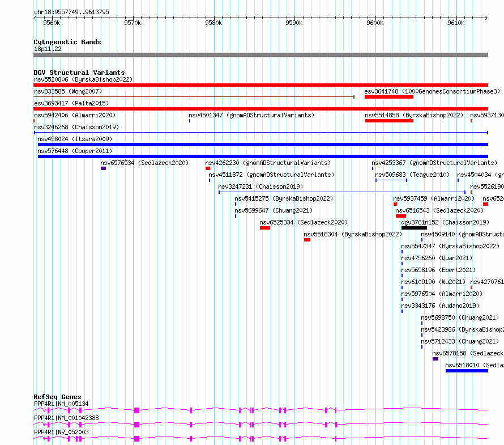Select the black dgv3761n152 variant bar
This screenshot has width=504, height=445.
414,228
